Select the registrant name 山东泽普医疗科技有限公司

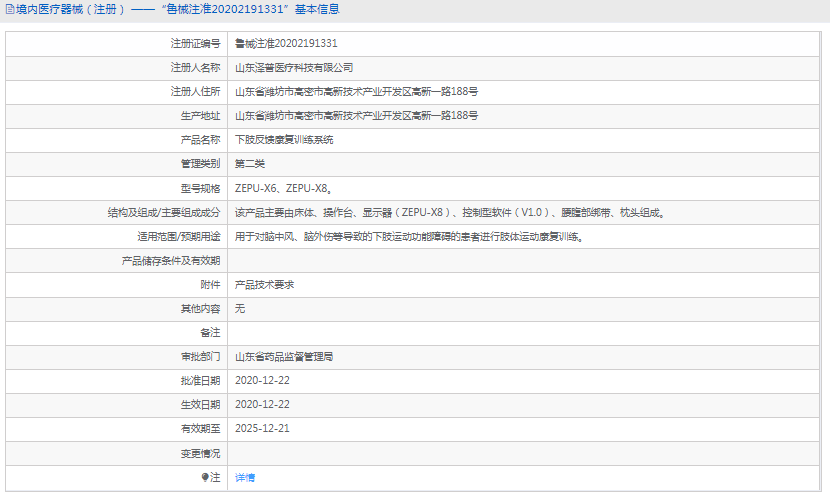(294, 68)
